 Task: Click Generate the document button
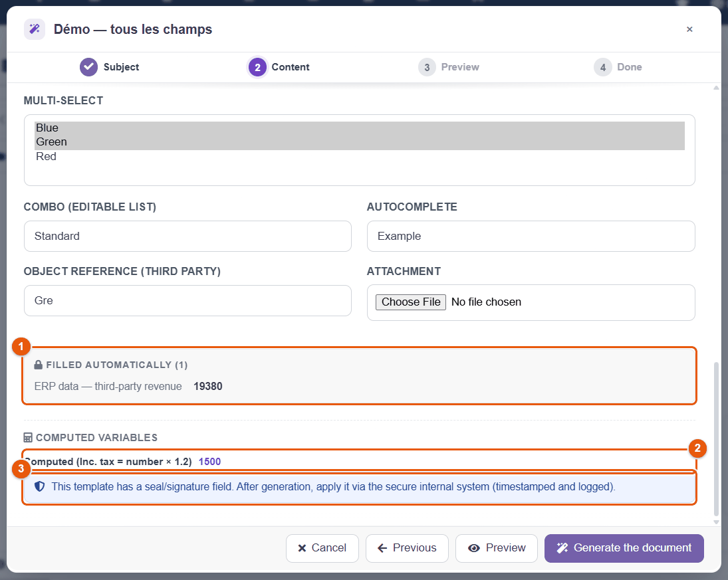click(x=624, y=548)
